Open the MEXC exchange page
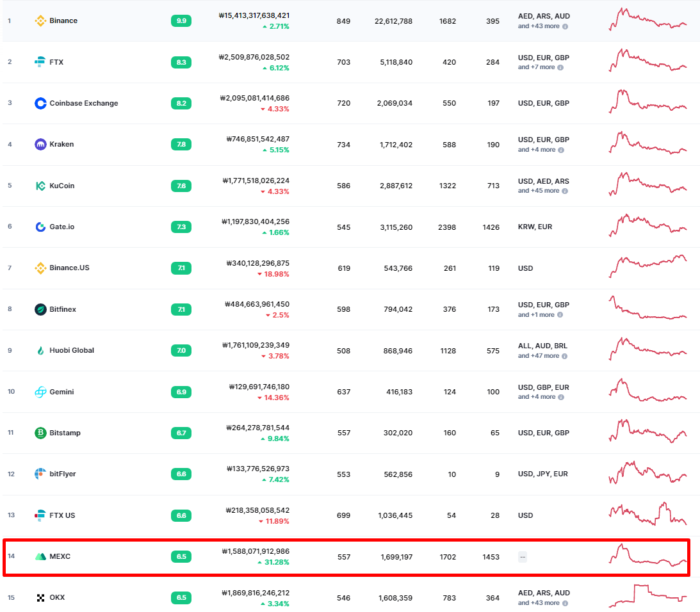 [x=60, y=556]
